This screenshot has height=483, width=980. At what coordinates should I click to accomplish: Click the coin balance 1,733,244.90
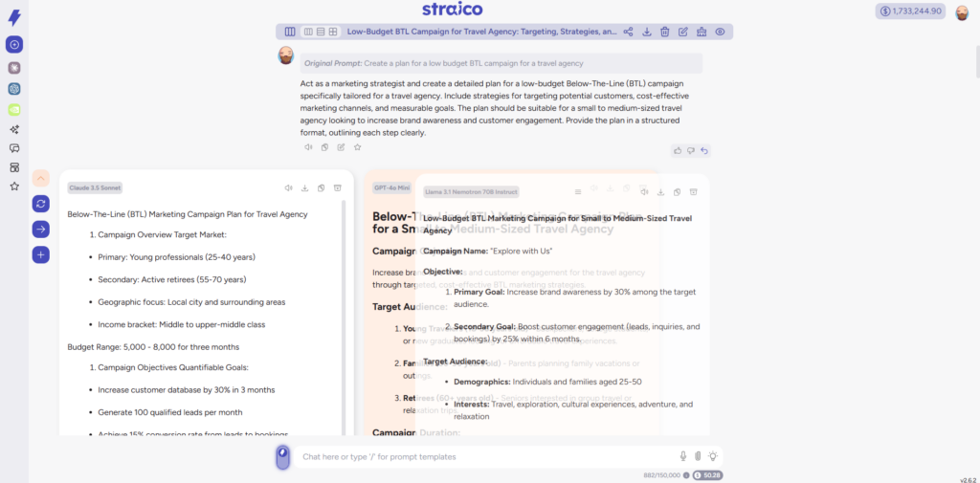point(911,11)
